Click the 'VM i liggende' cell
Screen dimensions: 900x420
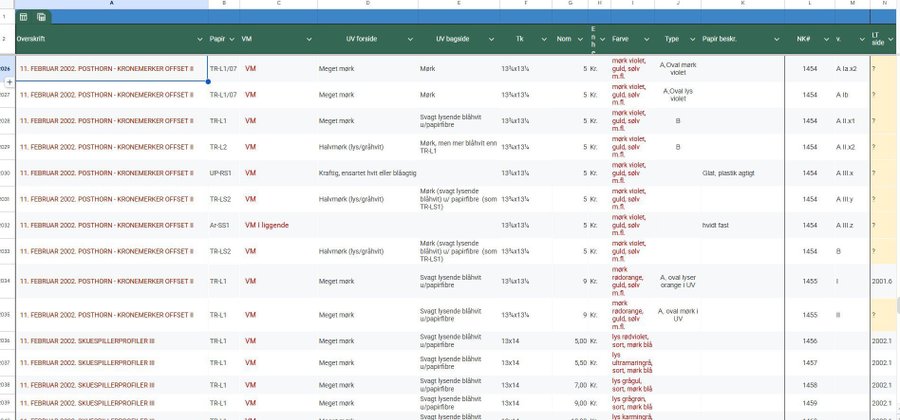[x=267, y=225]
